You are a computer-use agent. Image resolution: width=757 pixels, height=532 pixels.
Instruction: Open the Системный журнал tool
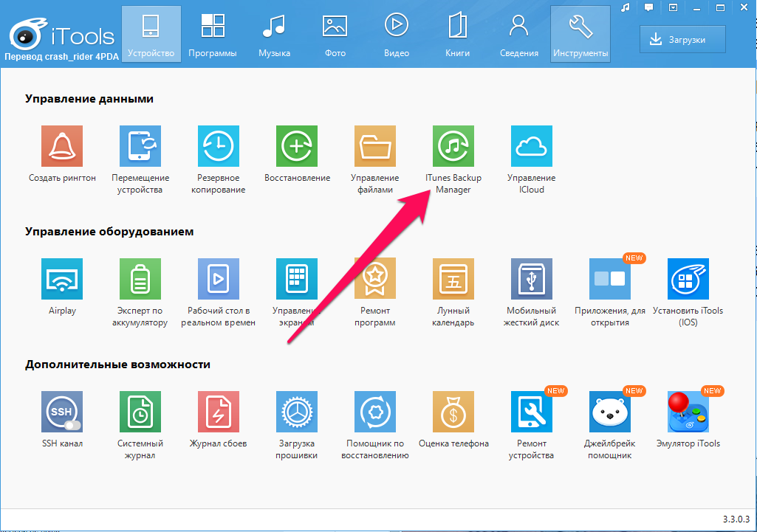click(140, 412)
